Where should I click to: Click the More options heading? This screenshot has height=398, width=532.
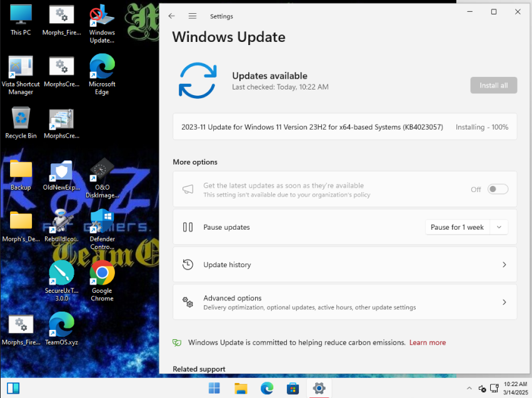point(195,162)
